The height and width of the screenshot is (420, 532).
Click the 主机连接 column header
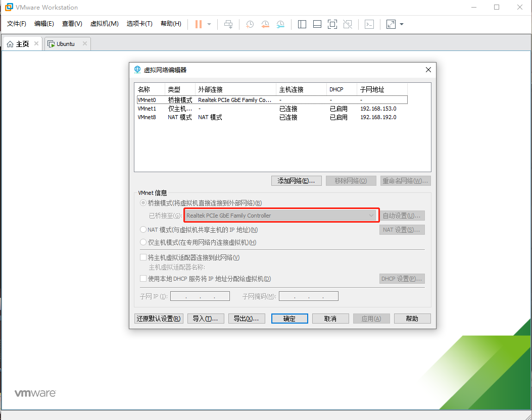(301, 89)
